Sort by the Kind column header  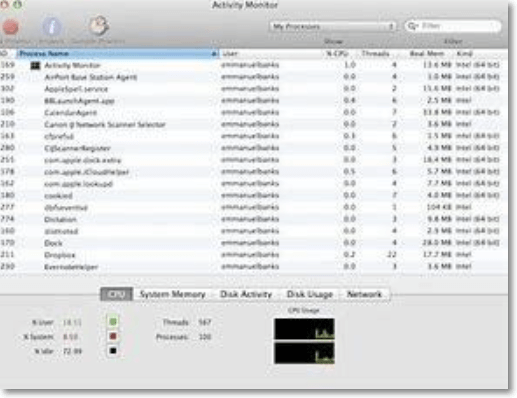[x=480, y=54]
